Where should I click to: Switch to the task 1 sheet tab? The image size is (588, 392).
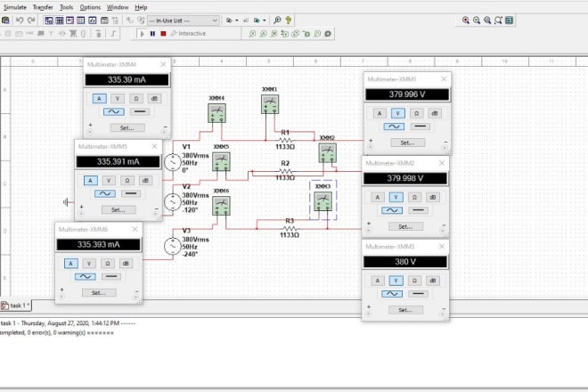16,306
